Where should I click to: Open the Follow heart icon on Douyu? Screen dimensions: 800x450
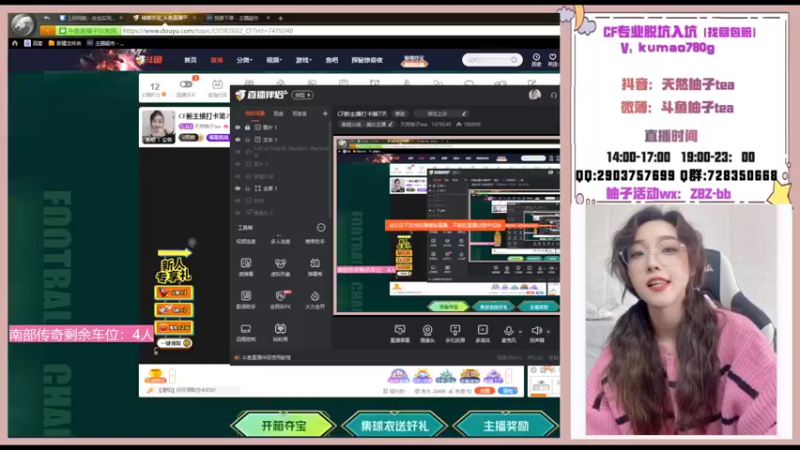pos(553,57)
